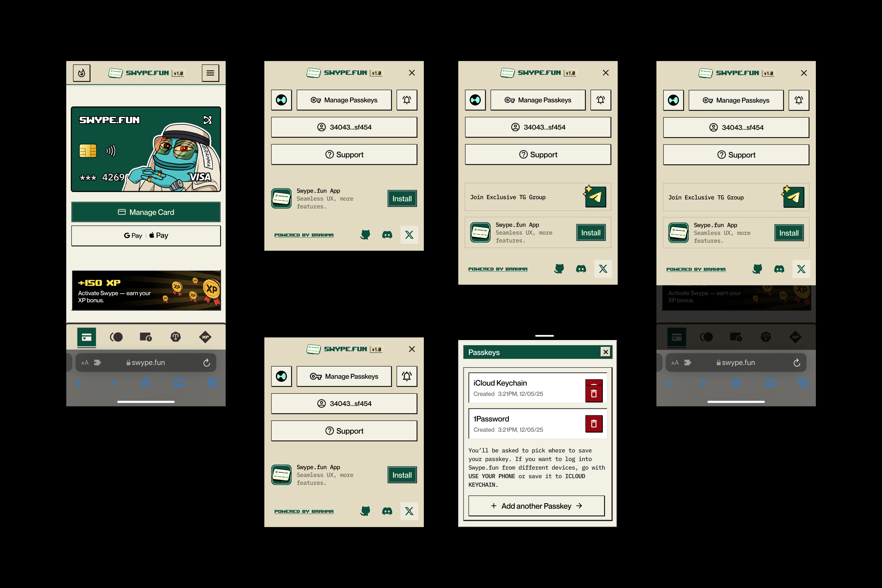Select the iCloud Keychain passkey name
The image size is (882, 588).
pos(500,383)
